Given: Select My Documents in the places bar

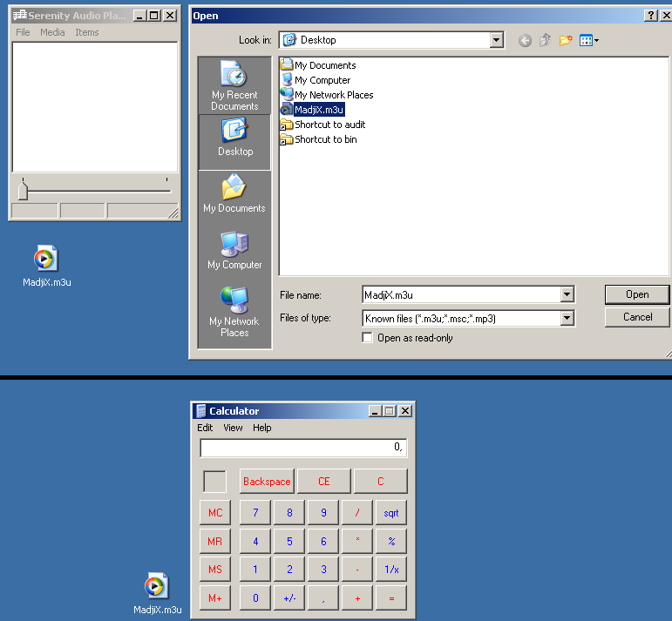Looking at the screenshot, I should (234, 193).
